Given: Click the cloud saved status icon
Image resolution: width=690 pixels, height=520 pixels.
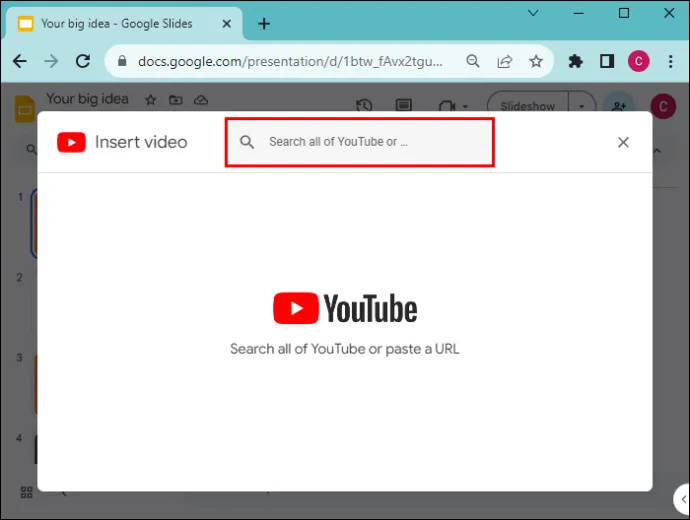Looking at the screenshot, I should click(x=201, y=100).
